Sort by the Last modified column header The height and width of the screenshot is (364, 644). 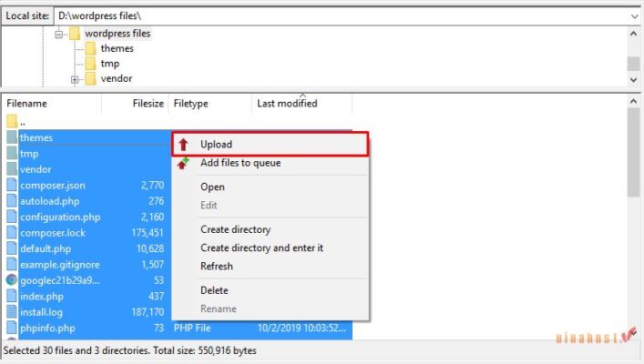302,104
